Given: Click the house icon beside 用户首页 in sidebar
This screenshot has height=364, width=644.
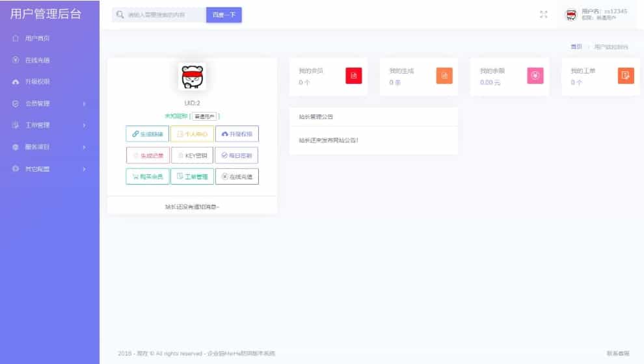Looking at the screenshot, I should tap(16, 38).
